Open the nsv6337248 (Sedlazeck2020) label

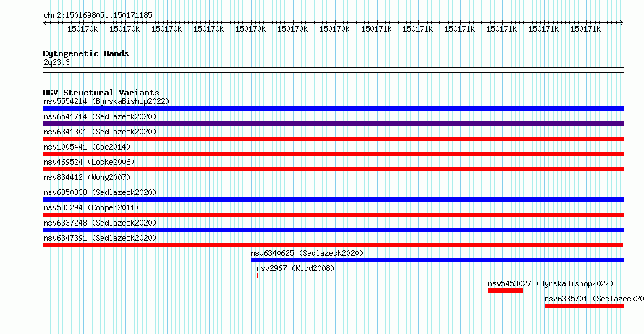point(100,223)
